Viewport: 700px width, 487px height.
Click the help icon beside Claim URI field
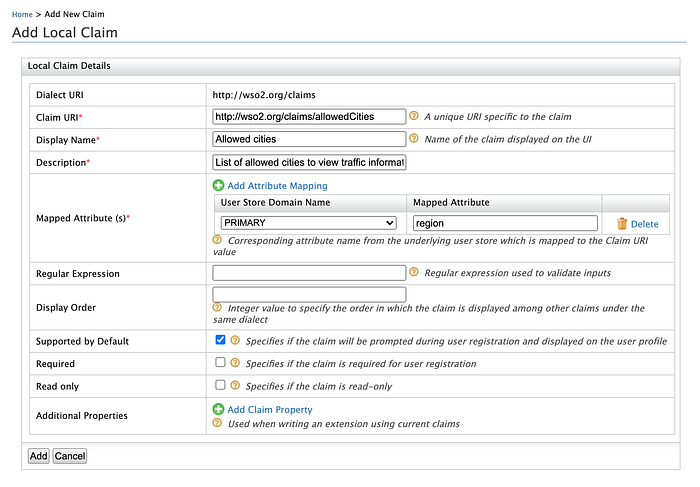(x=414, y=116)
